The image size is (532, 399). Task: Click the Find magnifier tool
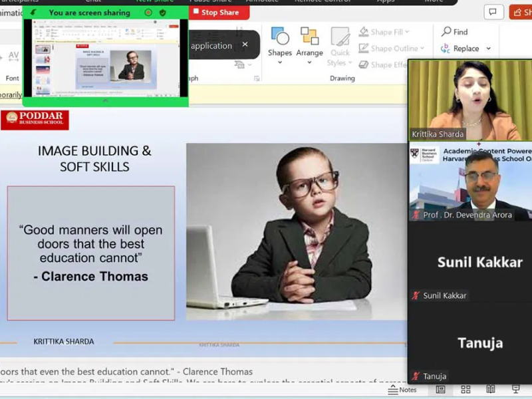(455, 31)
